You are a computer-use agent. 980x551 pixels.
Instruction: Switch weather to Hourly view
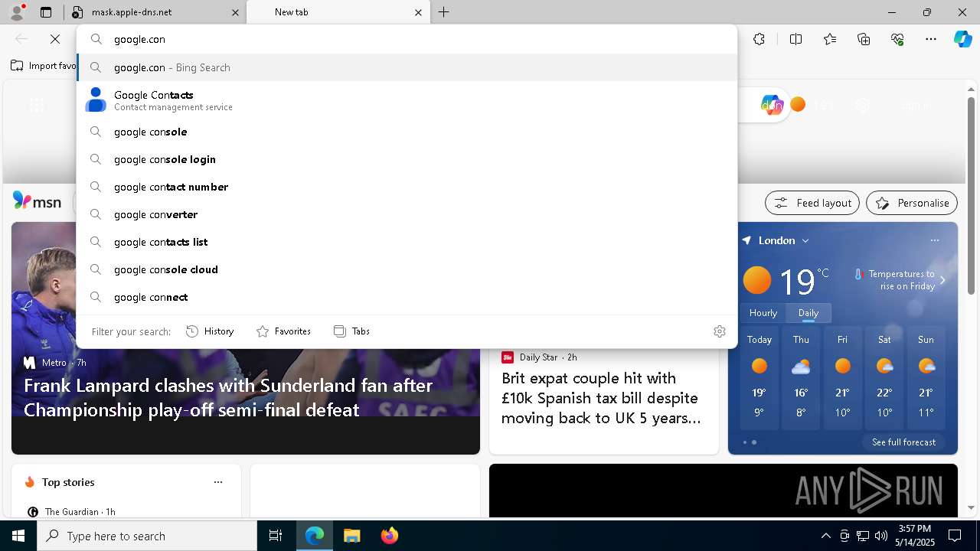(x=763, y=312)
